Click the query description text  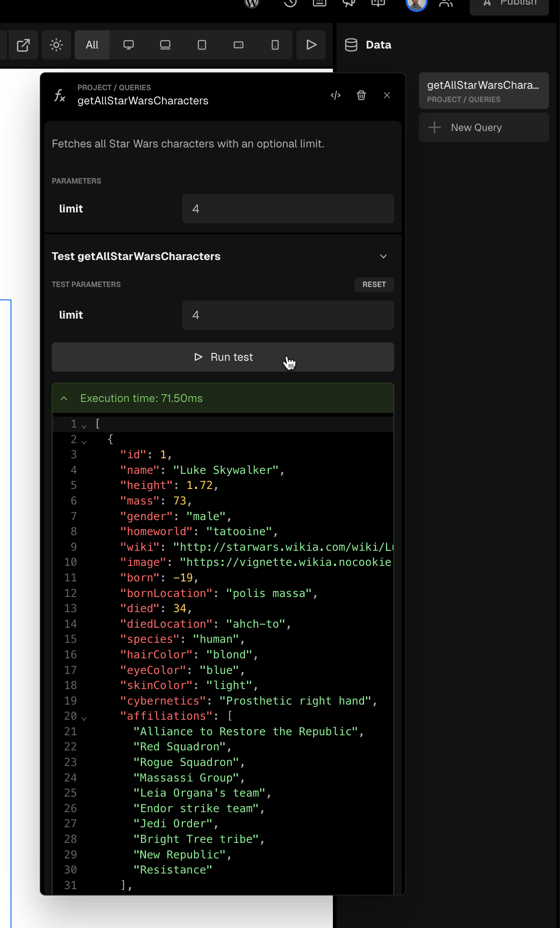tap(188, 144)
